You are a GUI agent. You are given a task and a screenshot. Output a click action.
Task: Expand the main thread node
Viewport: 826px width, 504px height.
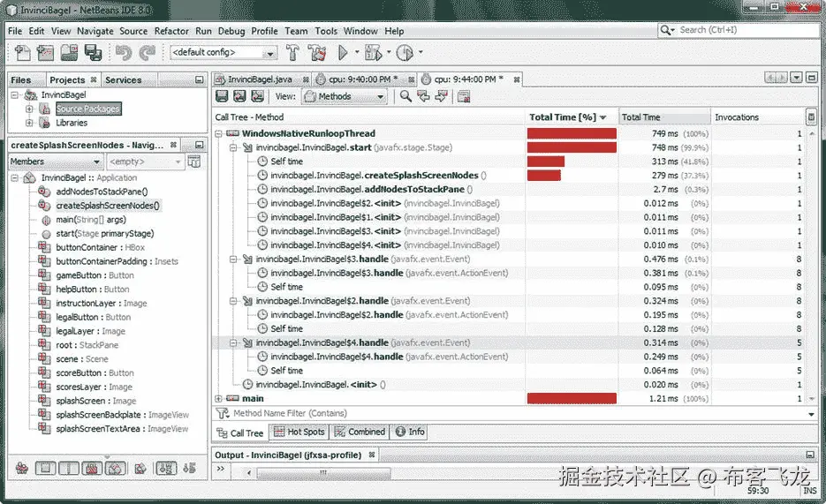(218, 399)
